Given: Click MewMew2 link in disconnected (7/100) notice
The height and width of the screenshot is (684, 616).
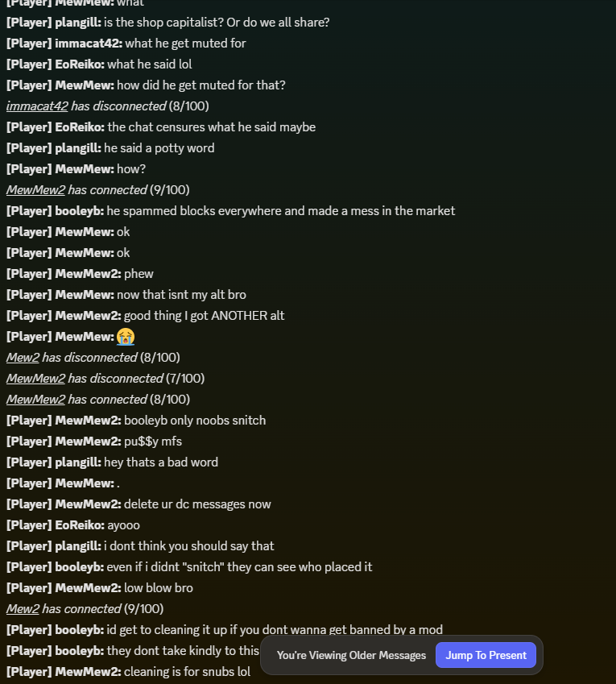Looking at the screenshot, I should point(35,378).
